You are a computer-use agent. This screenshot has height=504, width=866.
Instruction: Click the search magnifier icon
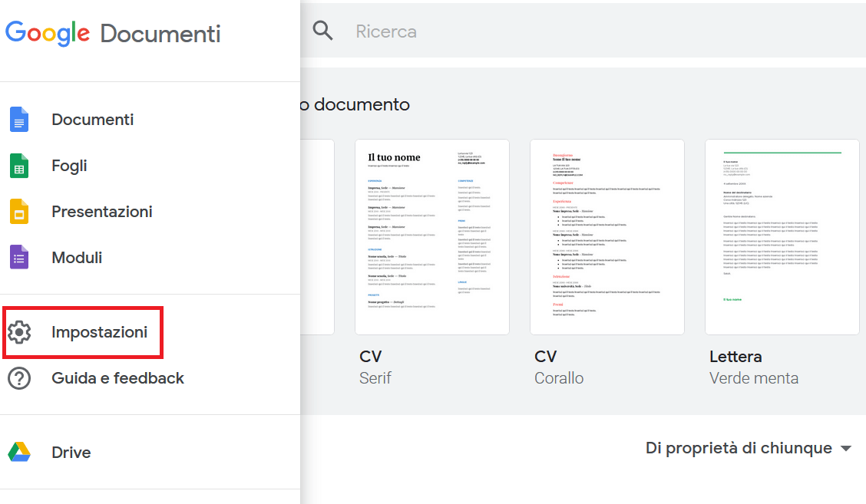322,31
